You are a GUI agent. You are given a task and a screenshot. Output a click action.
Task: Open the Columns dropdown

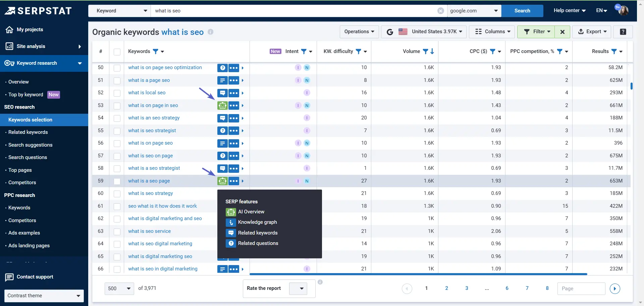tap(493, 32)
